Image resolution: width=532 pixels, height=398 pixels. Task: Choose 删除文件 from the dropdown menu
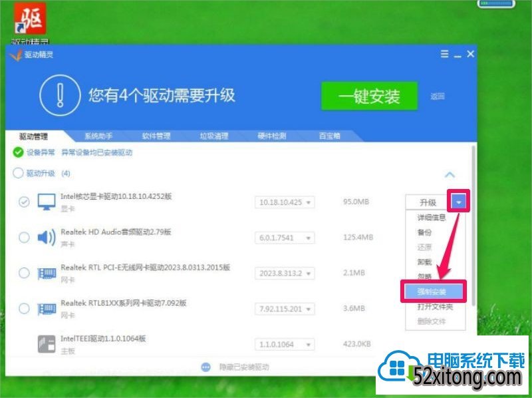pyautogui.click(x=431, y=321)
